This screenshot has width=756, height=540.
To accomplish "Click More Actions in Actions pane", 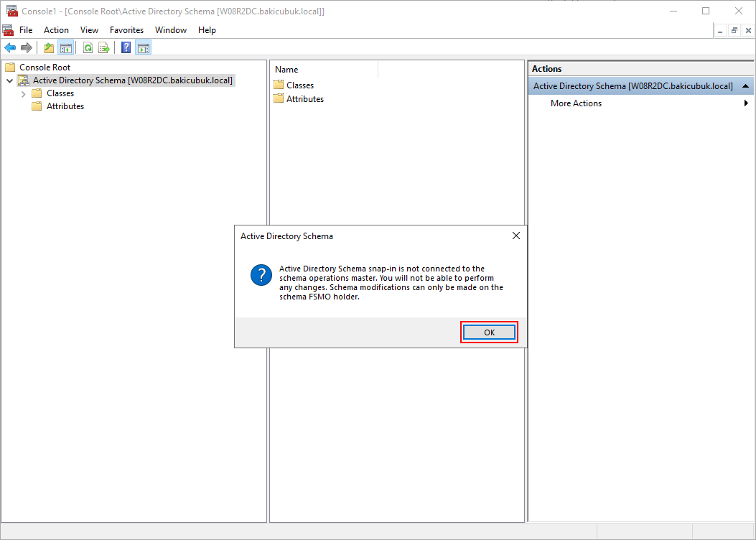I will click(x=577, y=103).
